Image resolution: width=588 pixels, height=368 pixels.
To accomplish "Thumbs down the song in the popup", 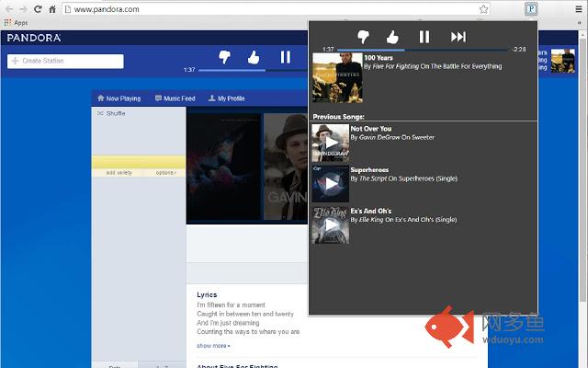I will pyautogui.click(x=363, y=37).
